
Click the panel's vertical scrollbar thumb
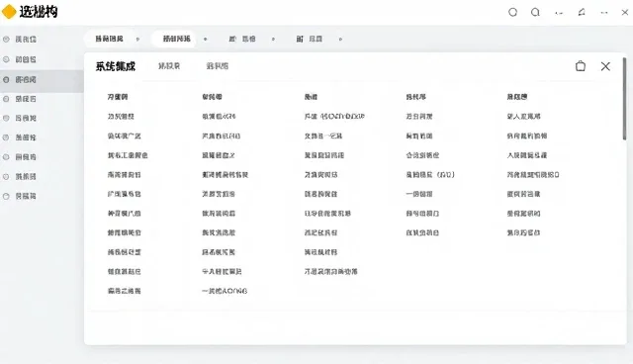click(x=624, y=99)
